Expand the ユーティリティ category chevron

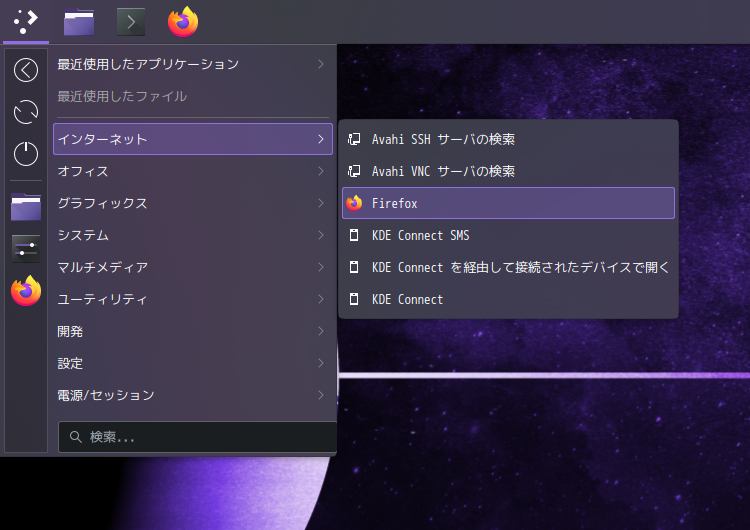pyautogui.click(x=321, y=299)
